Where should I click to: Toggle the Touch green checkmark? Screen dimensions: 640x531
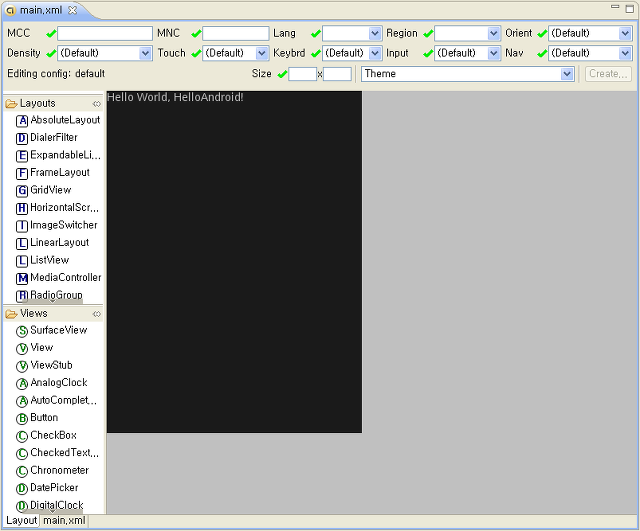(196, 53)
